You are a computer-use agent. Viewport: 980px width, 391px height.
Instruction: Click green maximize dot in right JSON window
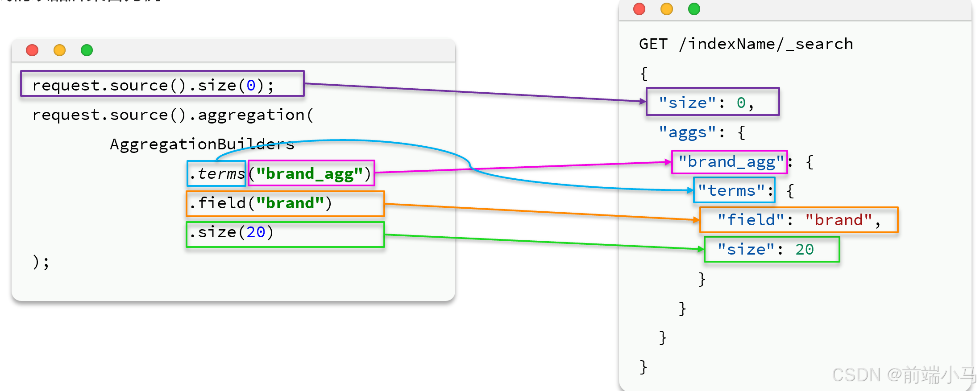694,9
